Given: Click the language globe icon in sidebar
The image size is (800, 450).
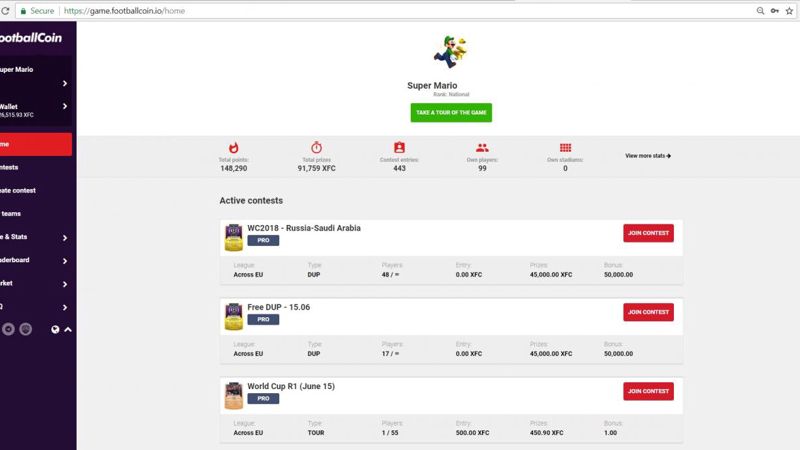Looking at the screenshot, I should (55, 330).
